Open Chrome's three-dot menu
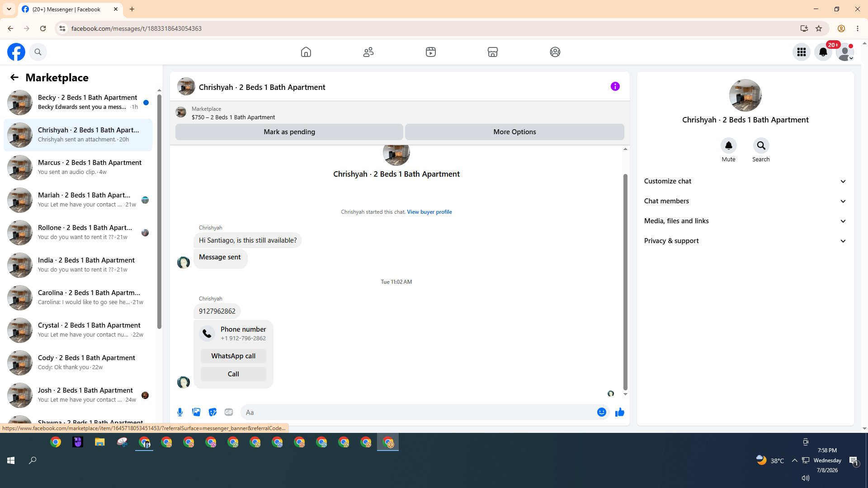 point(858,28)
